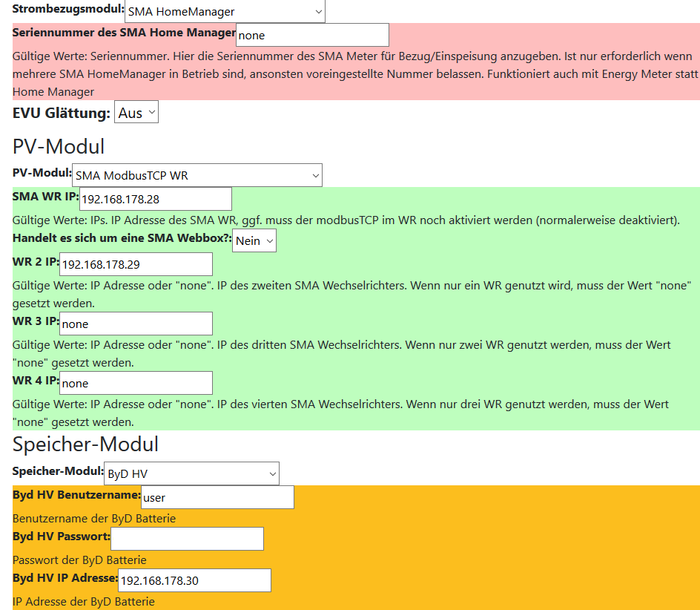Click the 'Handelt es sich um eine SMA Webbox?' label

(122, 237)
